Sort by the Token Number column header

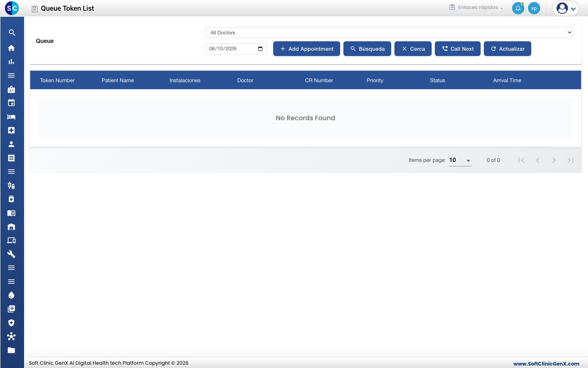(x=57, y=81)
